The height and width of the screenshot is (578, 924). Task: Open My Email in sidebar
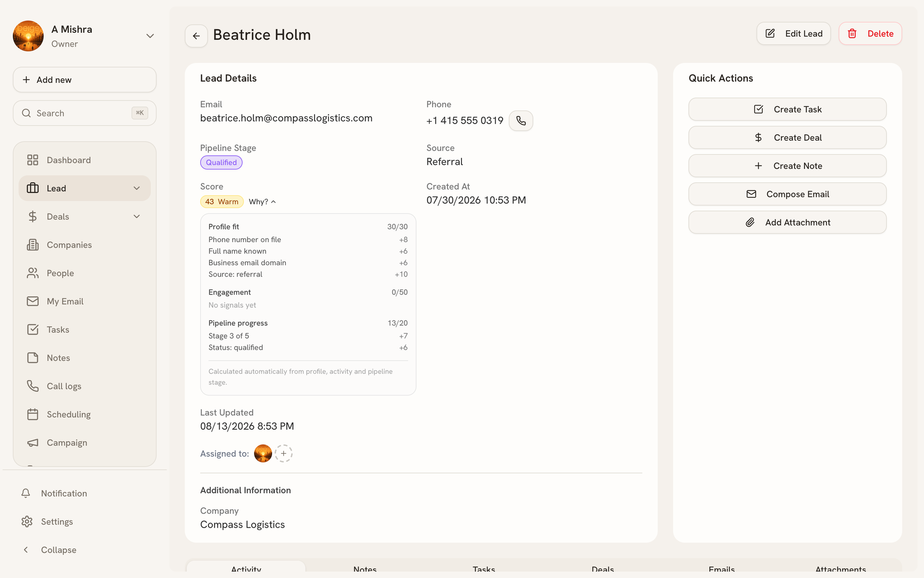85,302
